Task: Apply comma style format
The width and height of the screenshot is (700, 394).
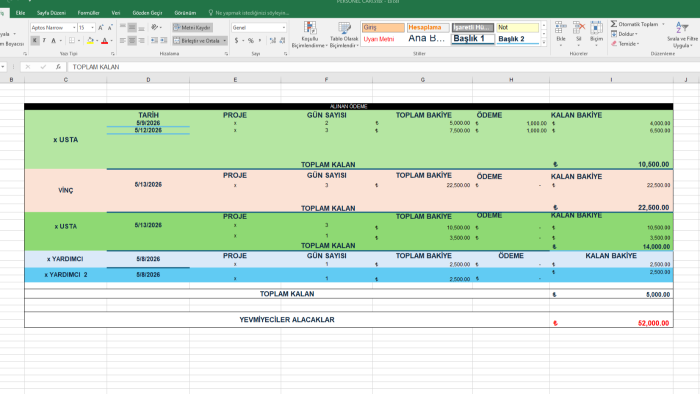Action: (260, 41)
